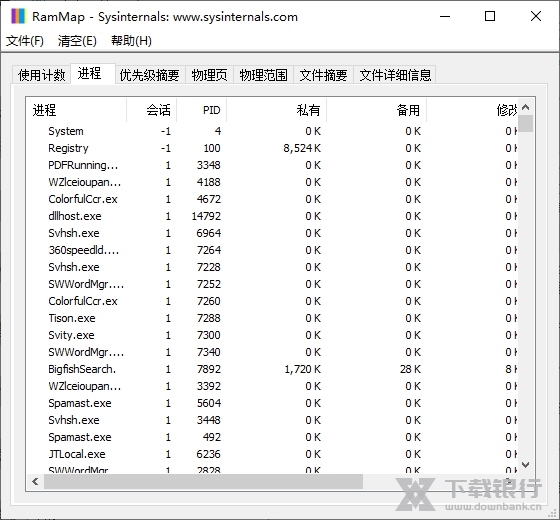Click the vertical scrollbar up arrow
The height and width of the screenshot is (520, 560).
[x=525, y=107]
